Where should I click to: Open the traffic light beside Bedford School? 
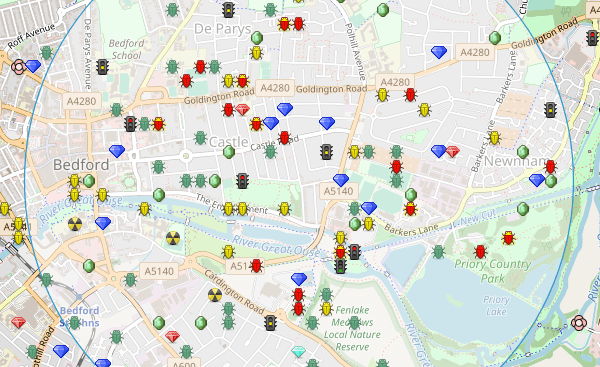click(x=102, y=67)
